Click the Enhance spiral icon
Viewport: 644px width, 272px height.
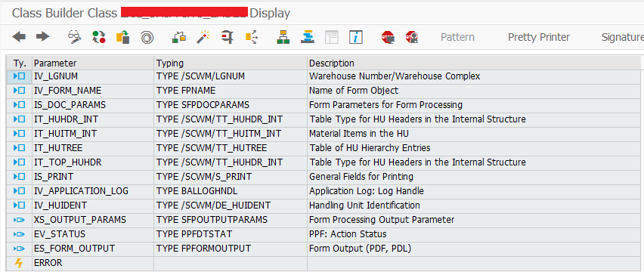coord(147,37)
